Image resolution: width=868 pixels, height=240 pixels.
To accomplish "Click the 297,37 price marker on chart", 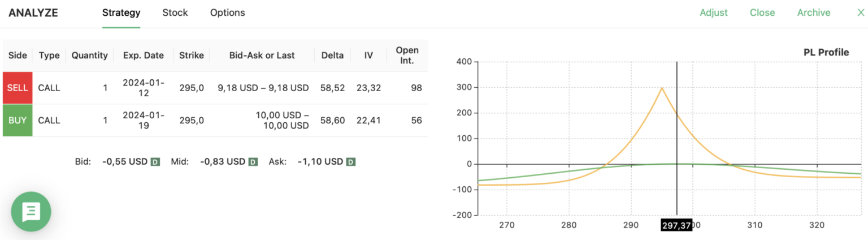I will coord(676,226).
